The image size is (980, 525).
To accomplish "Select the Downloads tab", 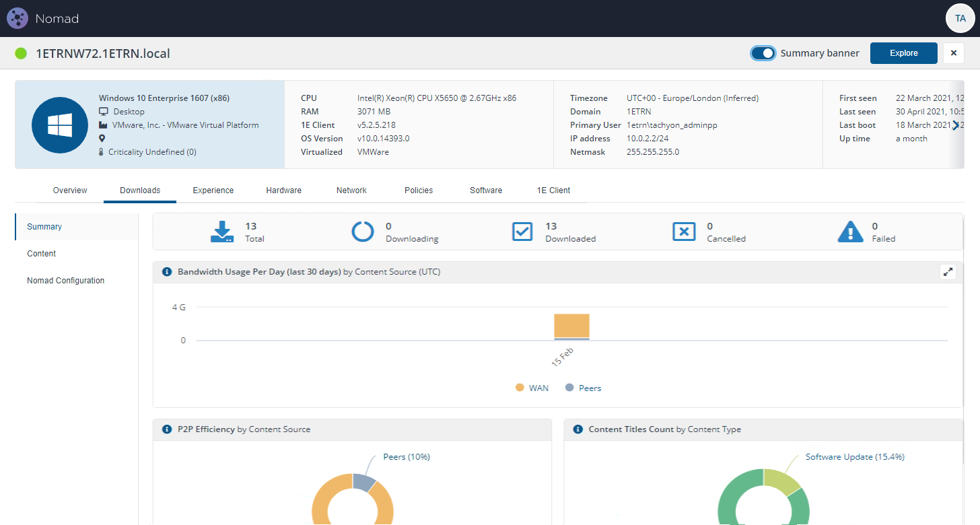I will tap(140, 190).
